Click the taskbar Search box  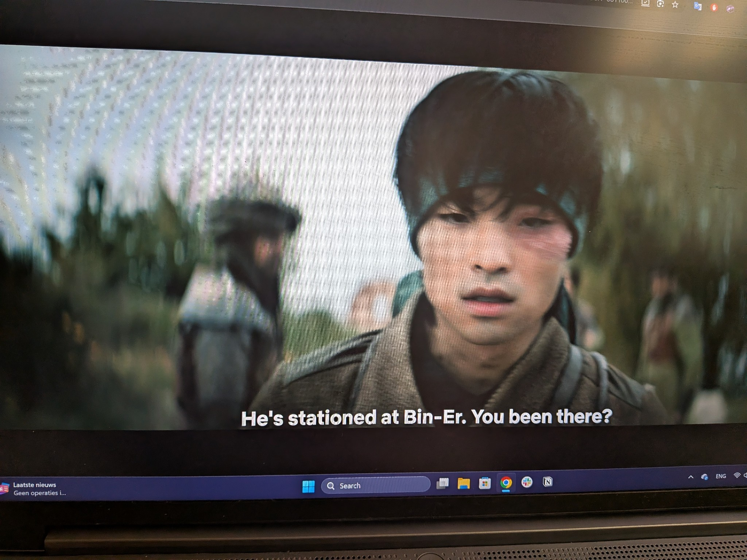point(376,485)
